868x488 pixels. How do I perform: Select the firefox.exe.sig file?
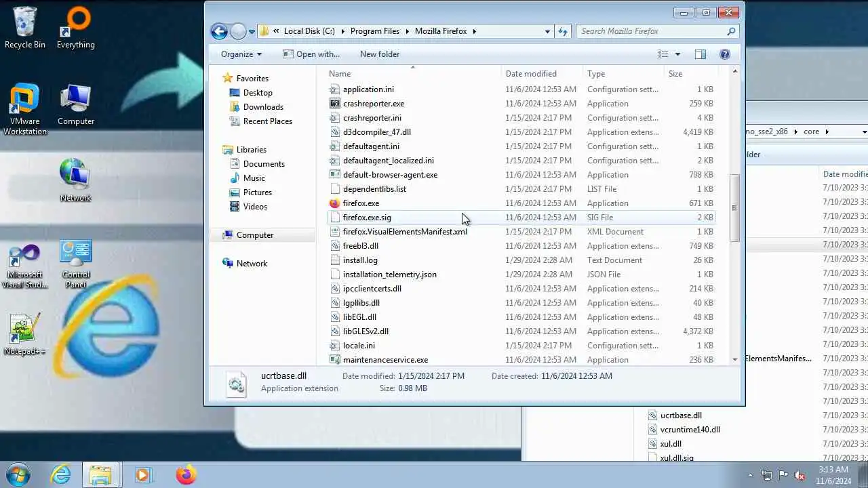(367, 218)
